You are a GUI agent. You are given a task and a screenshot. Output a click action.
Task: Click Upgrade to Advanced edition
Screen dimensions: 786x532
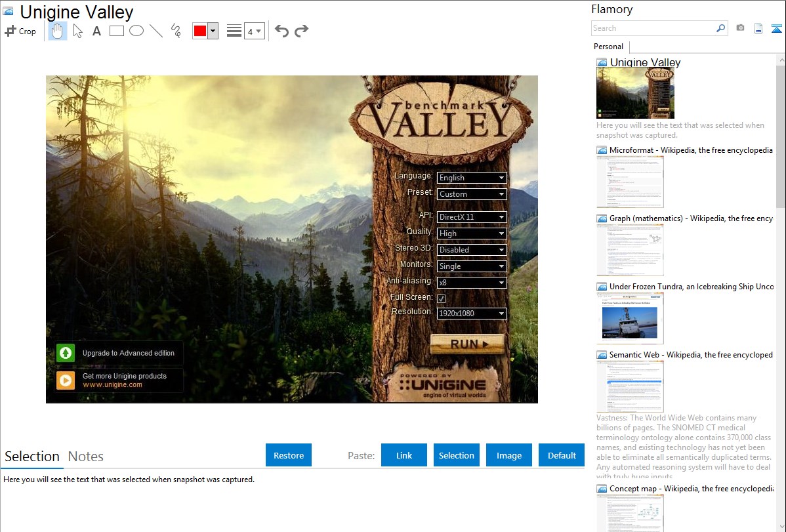[129, 353]
